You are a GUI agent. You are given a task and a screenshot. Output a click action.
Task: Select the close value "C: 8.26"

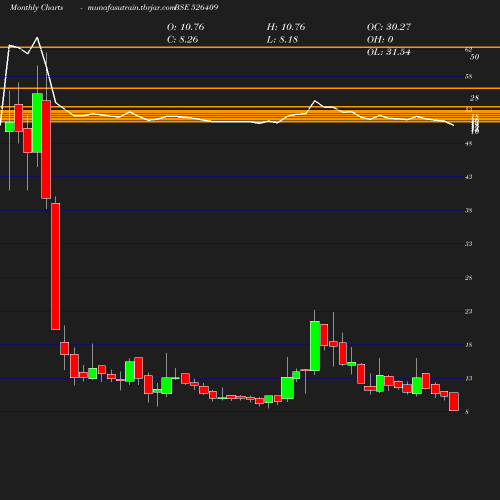point(182,39)
